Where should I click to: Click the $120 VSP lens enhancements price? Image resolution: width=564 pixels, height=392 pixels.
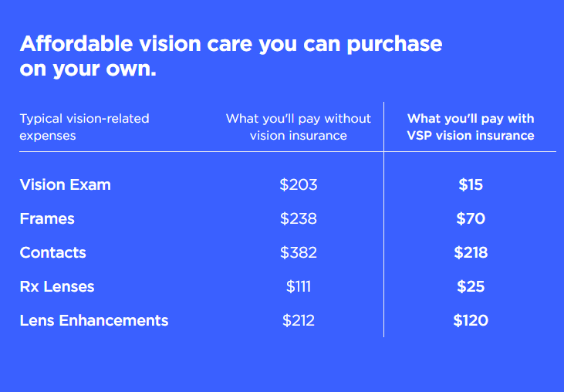click(x=471, y=320)
